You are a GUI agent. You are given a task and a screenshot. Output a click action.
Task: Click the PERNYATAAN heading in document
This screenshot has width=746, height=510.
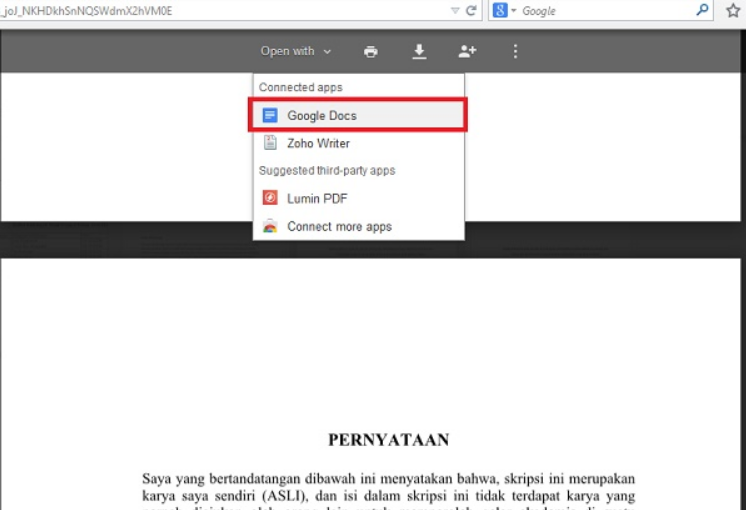click(x=389, y=440)
